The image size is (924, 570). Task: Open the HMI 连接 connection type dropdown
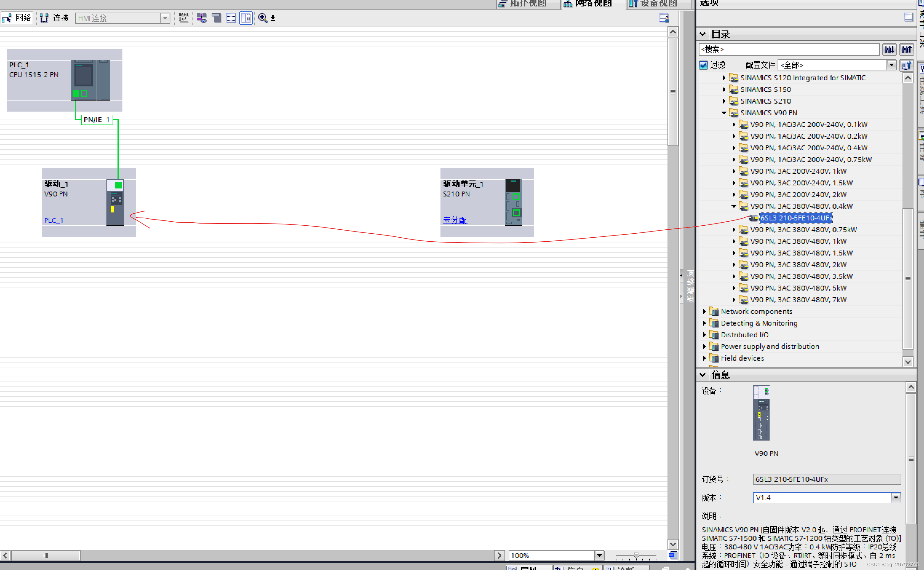click(165, 18)
